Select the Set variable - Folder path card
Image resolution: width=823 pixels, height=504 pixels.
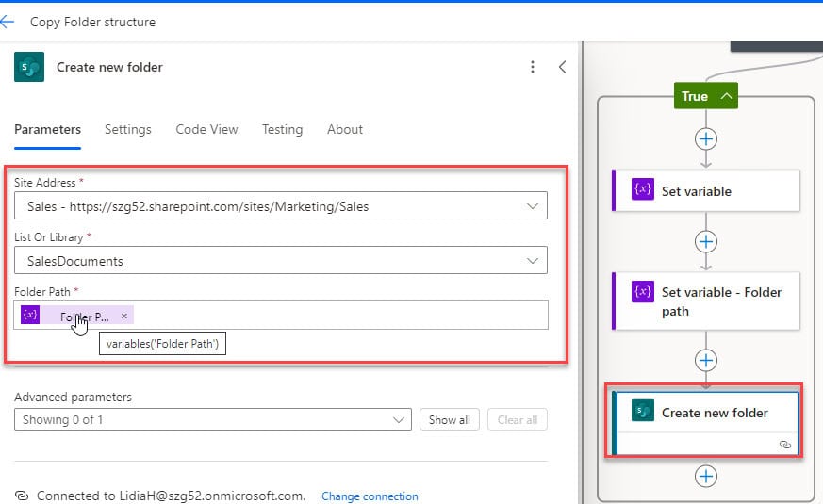point(706,301)
